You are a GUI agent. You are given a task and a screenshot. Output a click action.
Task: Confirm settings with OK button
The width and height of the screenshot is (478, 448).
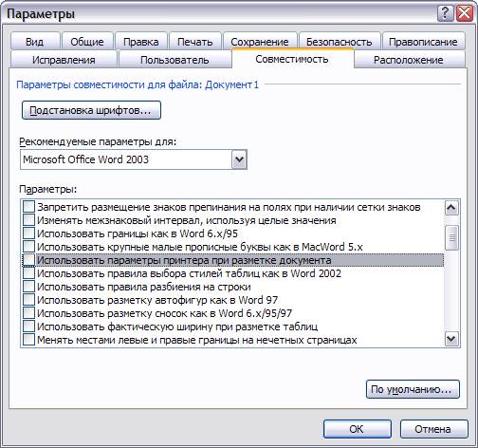click(x=358, y=429)
